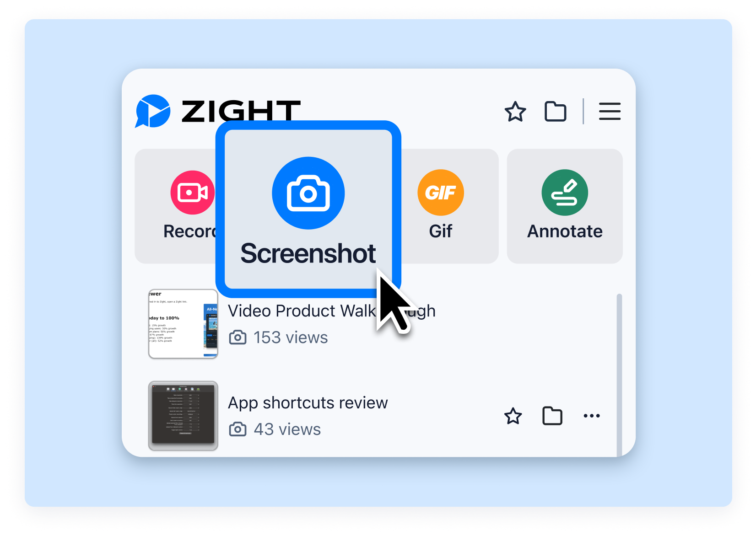Favorite the App shortcuts review item

pyautogui.click(x=513, y=416)
